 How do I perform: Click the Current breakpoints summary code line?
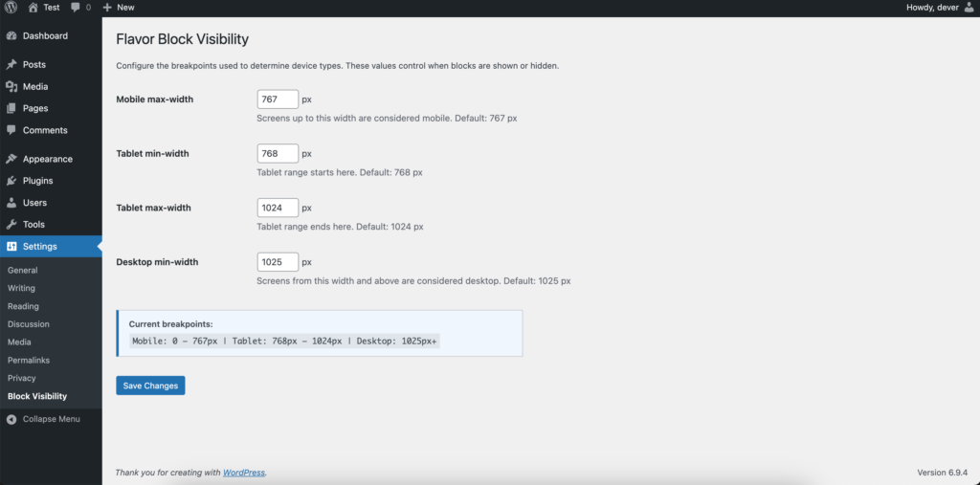click(284, 342)
